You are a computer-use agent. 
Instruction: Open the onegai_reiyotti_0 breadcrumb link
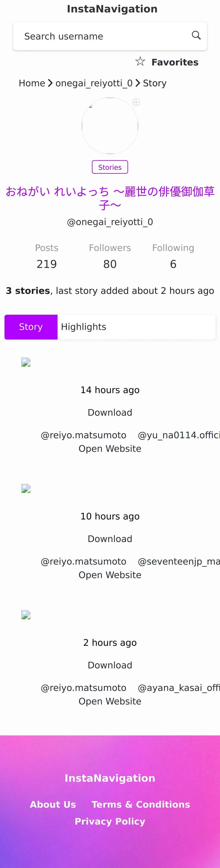(94, 83)
